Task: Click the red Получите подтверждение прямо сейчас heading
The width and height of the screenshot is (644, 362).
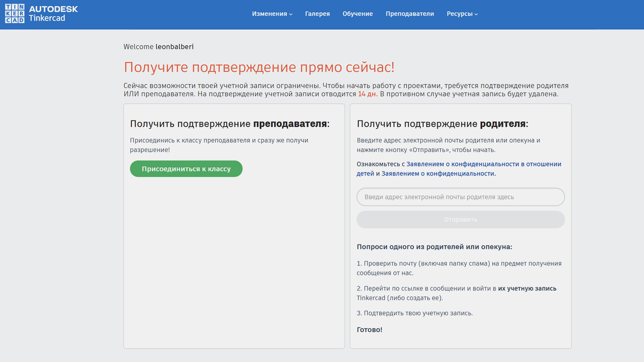Action: click(x=259, y=67)
